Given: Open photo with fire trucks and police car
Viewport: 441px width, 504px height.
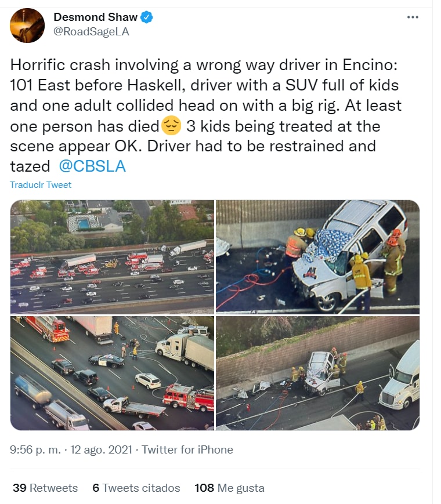Looking at the screenshot, I should tap(112, 373).
